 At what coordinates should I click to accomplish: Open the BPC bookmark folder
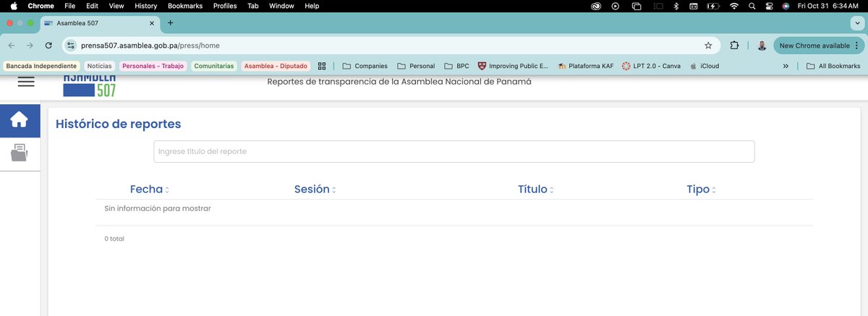tap(456, 66)
